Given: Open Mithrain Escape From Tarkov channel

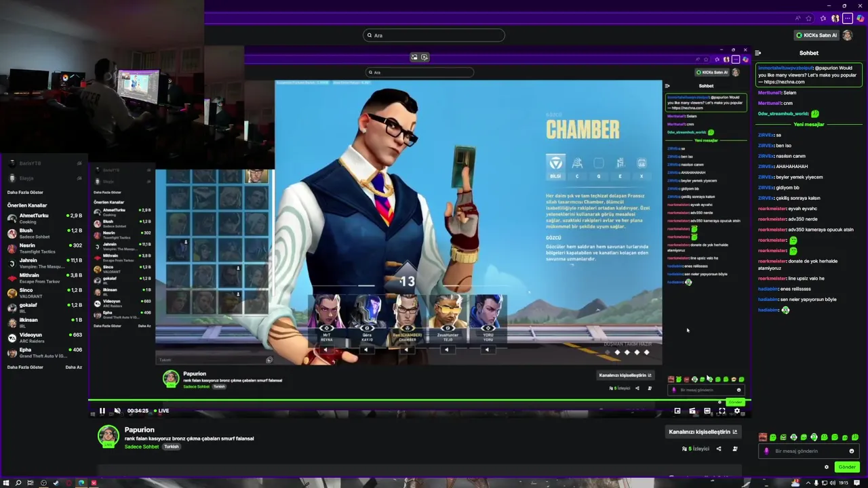Looking at the screenshot, I should 45,278.
